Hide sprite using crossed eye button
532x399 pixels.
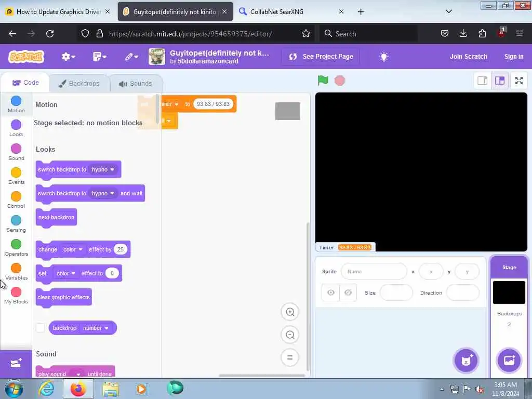tap(348, 292)
